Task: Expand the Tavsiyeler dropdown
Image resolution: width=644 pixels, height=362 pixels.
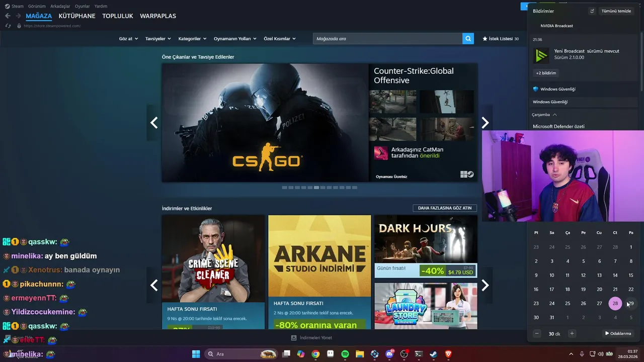Action: point(158,39)
